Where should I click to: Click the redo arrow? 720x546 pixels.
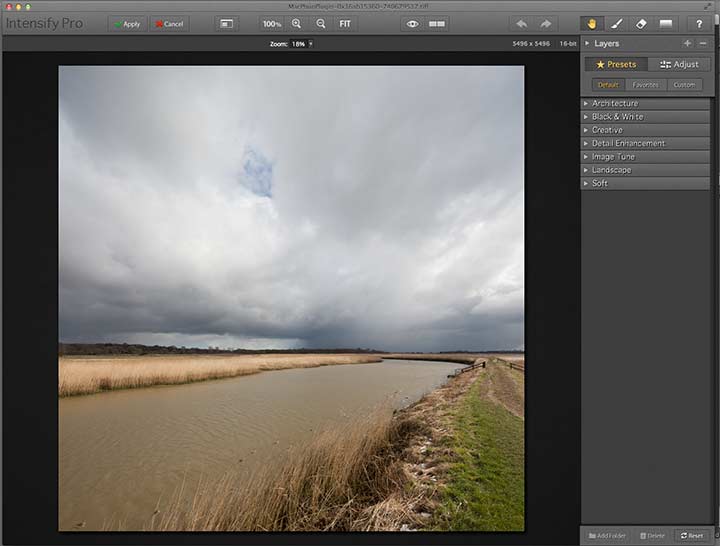click(x=546, y=24)
